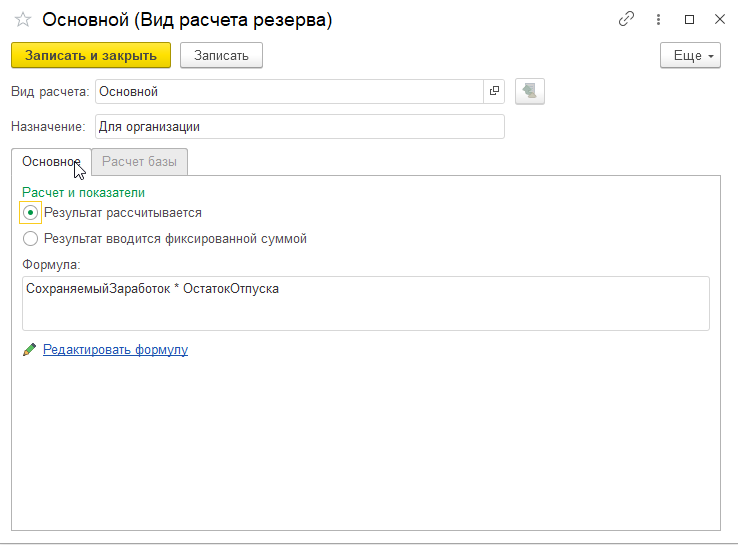Maximize the reserve calculation window
This screenshot has width=738, height=545.
tap(690, 19)
